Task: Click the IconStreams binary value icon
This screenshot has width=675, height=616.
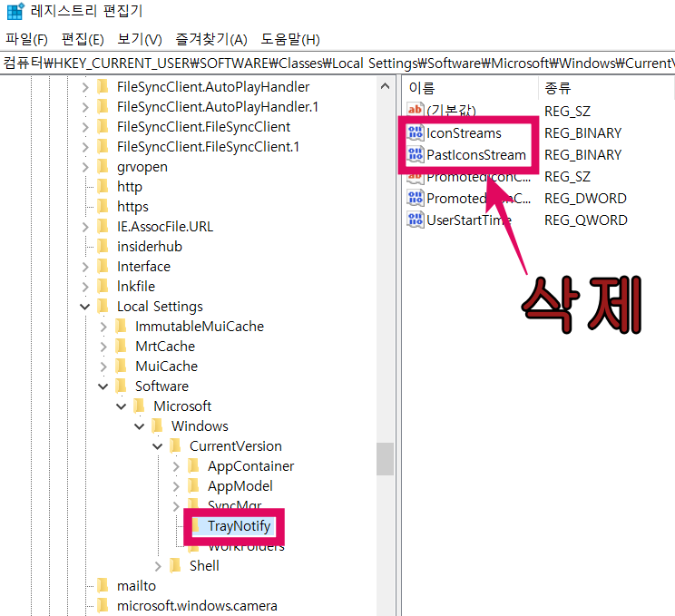Action: [x=416, y=133]
